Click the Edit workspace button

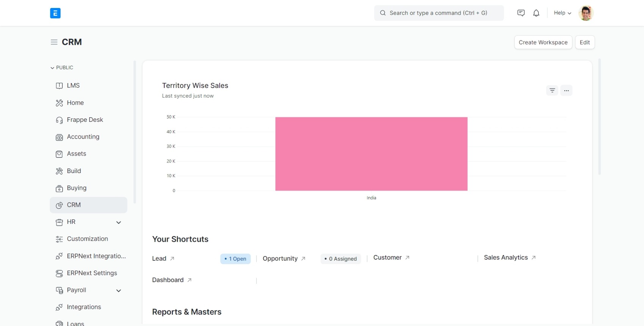(x=585, y=42)
